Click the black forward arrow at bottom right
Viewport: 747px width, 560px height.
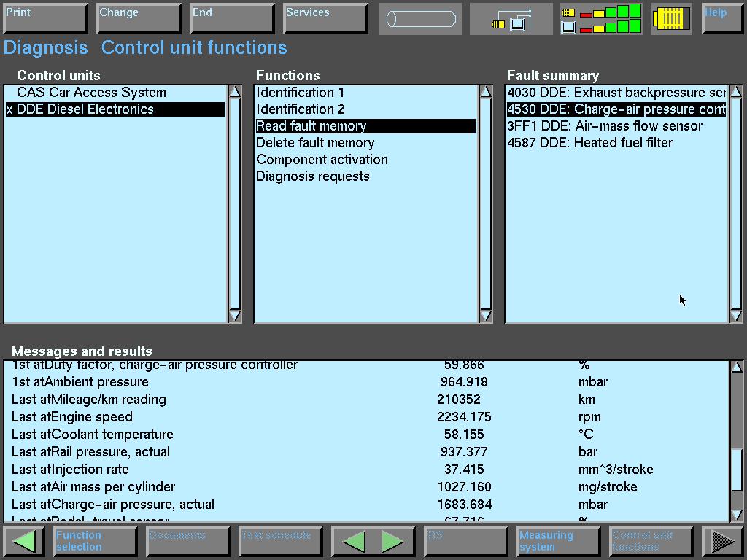722,542
